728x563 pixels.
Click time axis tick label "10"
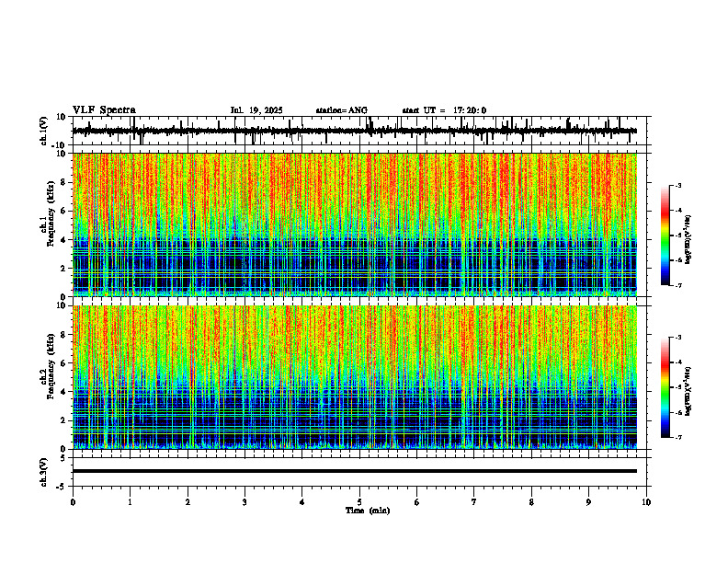click(x=646, y=502)
